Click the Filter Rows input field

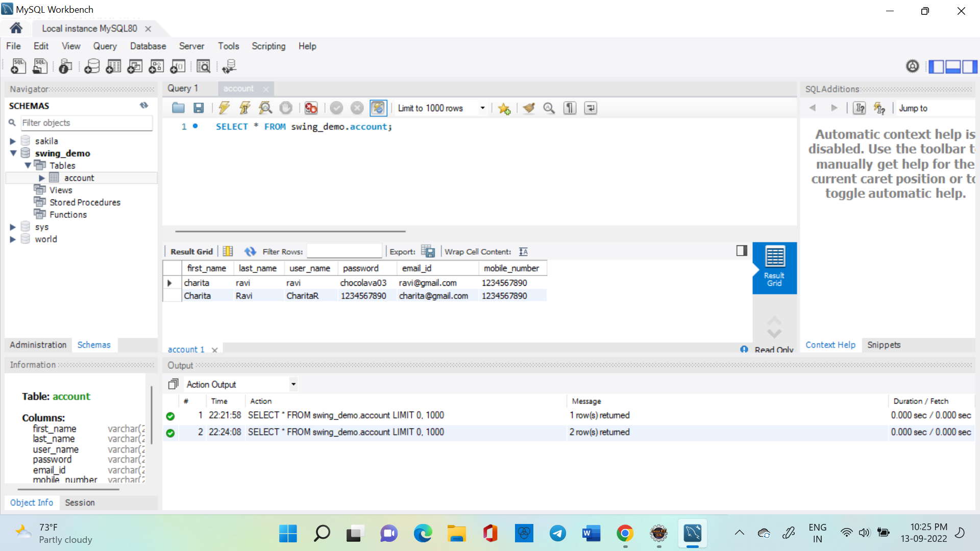coord(345,252)
